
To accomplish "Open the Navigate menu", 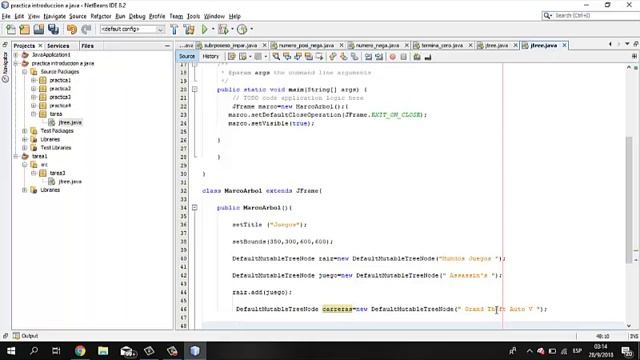I will [x=54, y=16].
